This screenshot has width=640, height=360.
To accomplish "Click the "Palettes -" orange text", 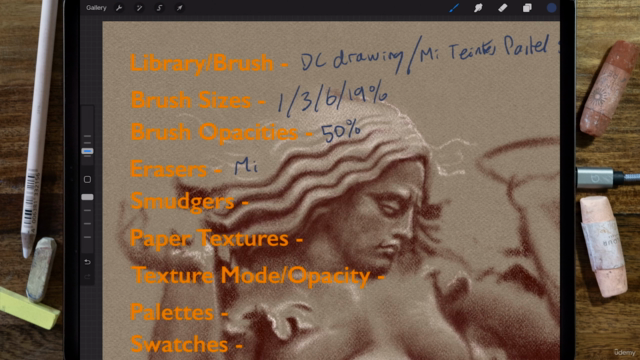I will tap(179, 312).
